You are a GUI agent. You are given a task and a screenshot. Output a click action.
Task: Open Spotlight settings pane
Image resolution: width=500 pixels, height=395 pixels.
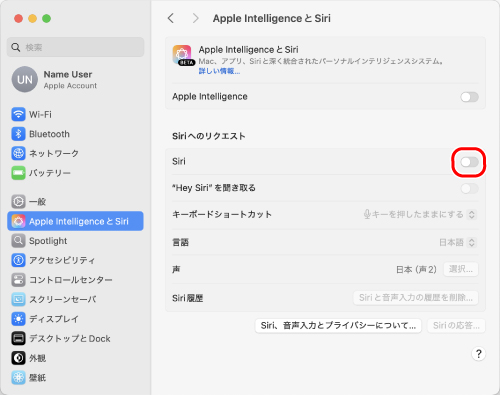[x=75, y=241]
